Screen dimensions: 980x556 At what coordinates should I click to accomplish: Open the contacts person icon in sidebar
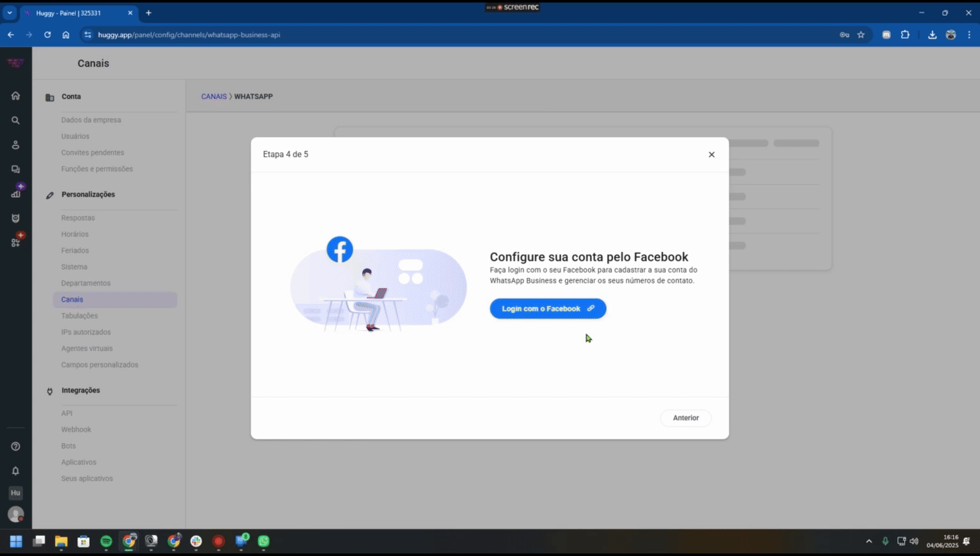[16, 145]
